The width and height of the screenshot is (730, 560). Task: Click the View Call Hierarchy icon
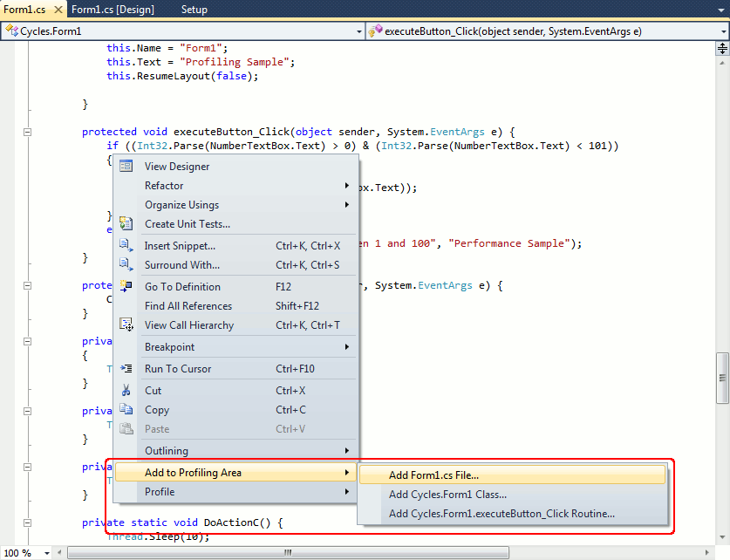(x=126, y=324)
